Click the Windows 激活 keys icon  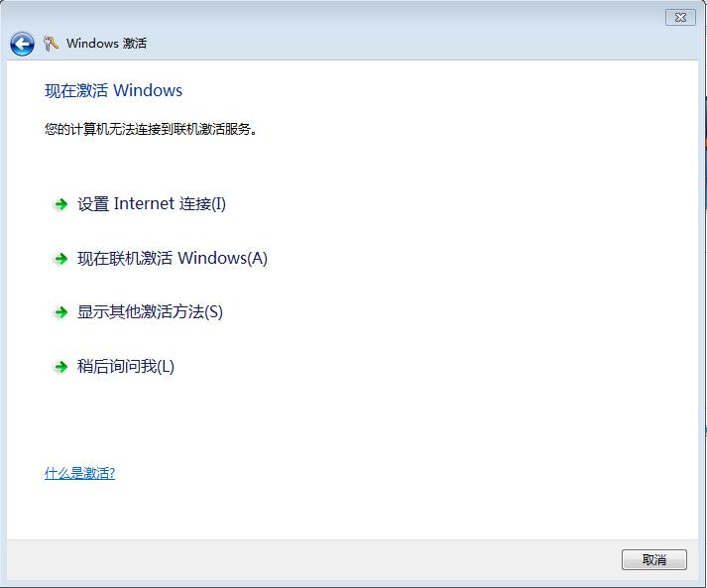click(x=51, y=44)
